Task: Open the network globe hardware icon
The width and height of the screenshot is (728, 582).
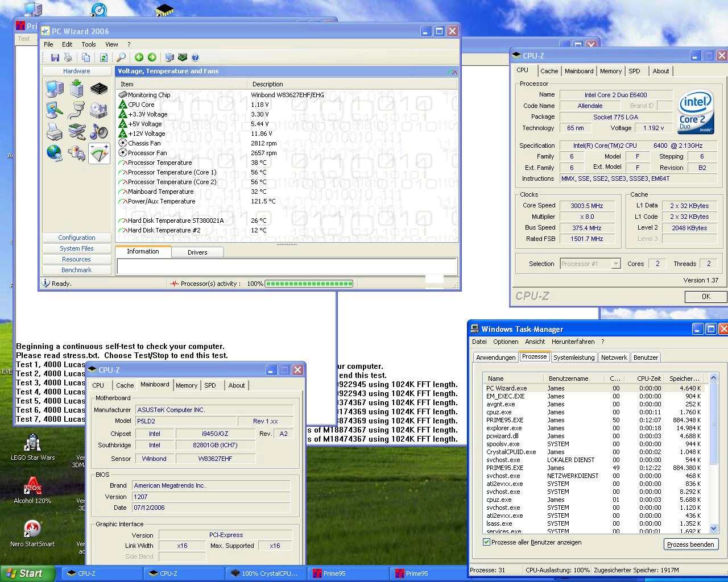Action: (55, 153)
